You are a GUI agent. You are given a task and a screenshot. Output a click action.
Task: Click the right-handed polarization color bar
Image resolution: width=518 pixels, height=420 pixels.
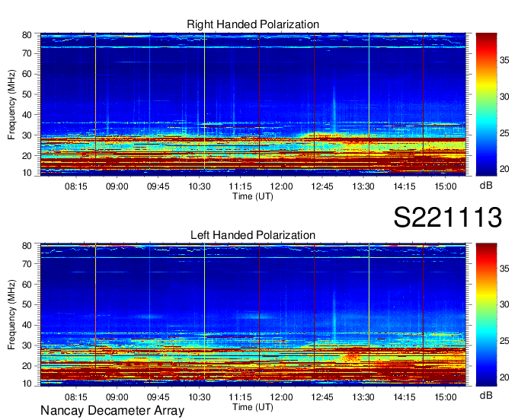tap(486, 104)
